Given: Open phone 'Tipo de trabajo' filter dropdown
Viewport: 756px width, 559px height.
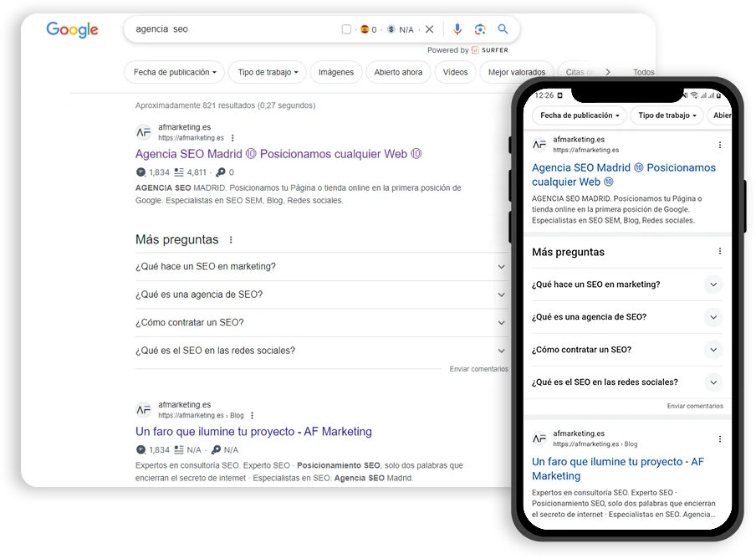Looking at the screenshot, I should 667,115.
